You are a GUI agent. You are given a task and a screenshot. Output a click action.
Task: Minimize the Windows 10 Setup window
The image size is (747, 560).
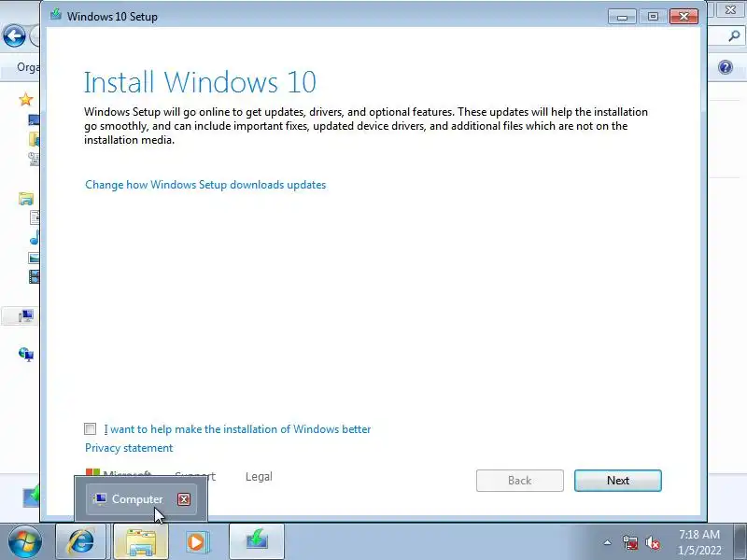coord(622,17)
